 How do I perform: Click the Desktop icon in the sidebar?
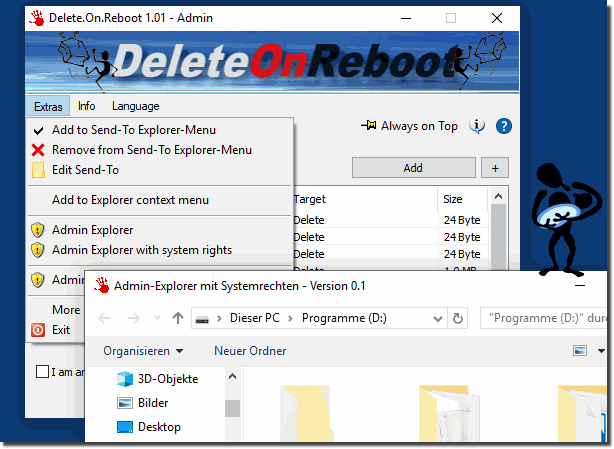(125, 427)
